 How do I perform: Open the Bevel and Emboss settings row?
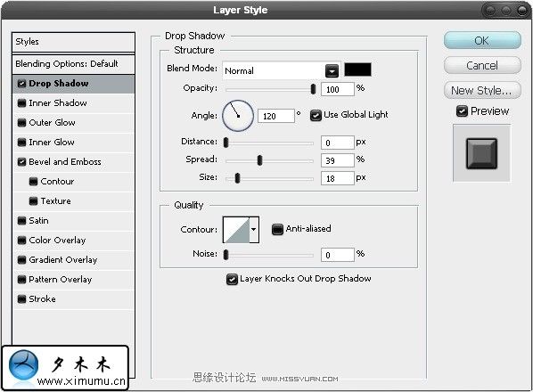(73, 162)
